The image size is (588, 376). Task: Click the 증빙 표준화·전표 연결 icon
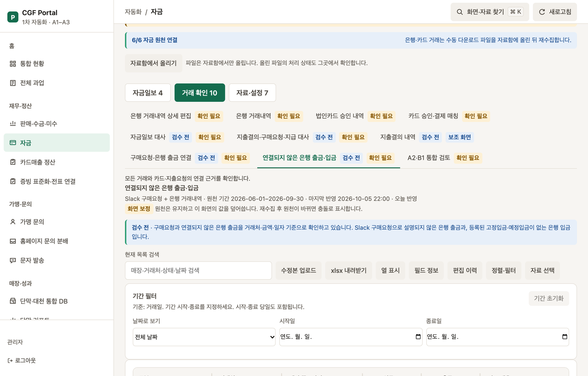pos(13,181)
